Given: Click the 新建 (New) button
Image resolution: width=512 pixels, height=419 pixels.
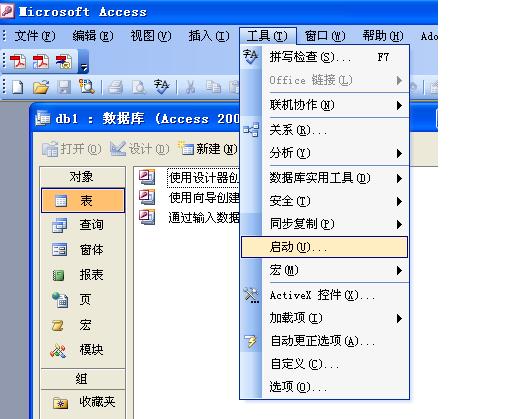Looking at the screenshot, I should pyautogui.click(x=208, y=149).
